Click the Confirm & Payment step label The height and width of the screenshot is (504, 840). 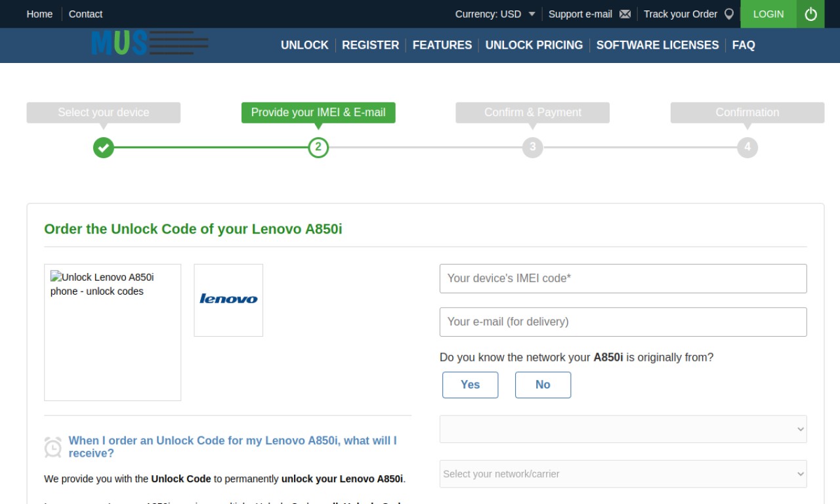click(533, 112)
